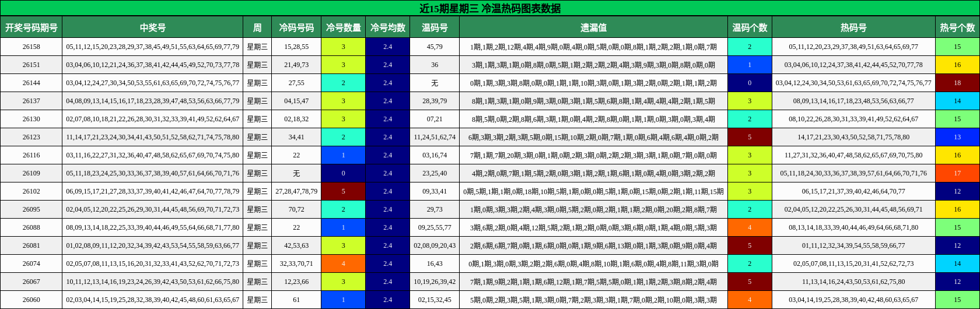Image resolution: width=980 pixels, height=309 pixels.
Task: Click the 开奖号码期号 column header
Action: coord(31,27)
